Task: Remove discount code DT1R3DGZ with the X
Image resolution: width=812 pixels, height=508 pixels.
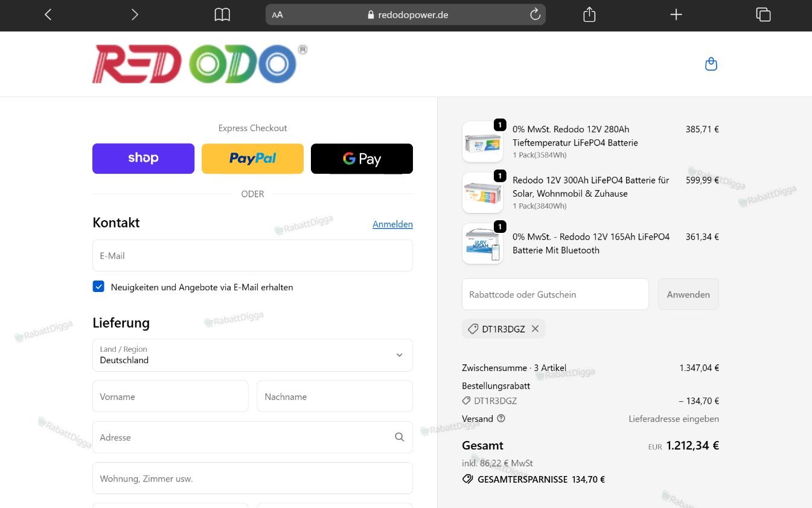Action: point(535,329)
